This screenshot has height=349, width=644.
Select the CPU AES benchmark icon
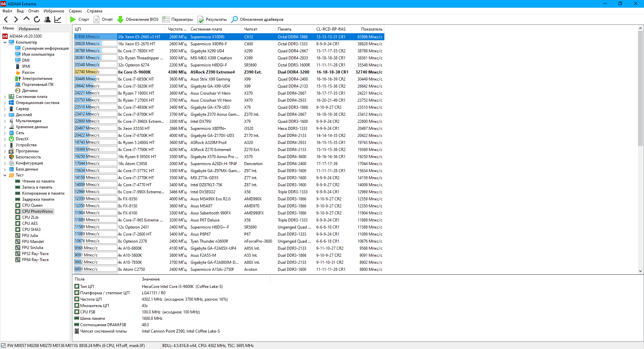pyautogui.click(x=18, y=223)
